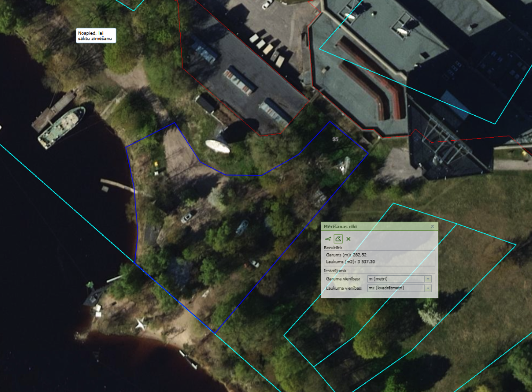This screenshot has width=532, height=392.
Task: Click the ship moored at the pier
Action: pos(61,127)
